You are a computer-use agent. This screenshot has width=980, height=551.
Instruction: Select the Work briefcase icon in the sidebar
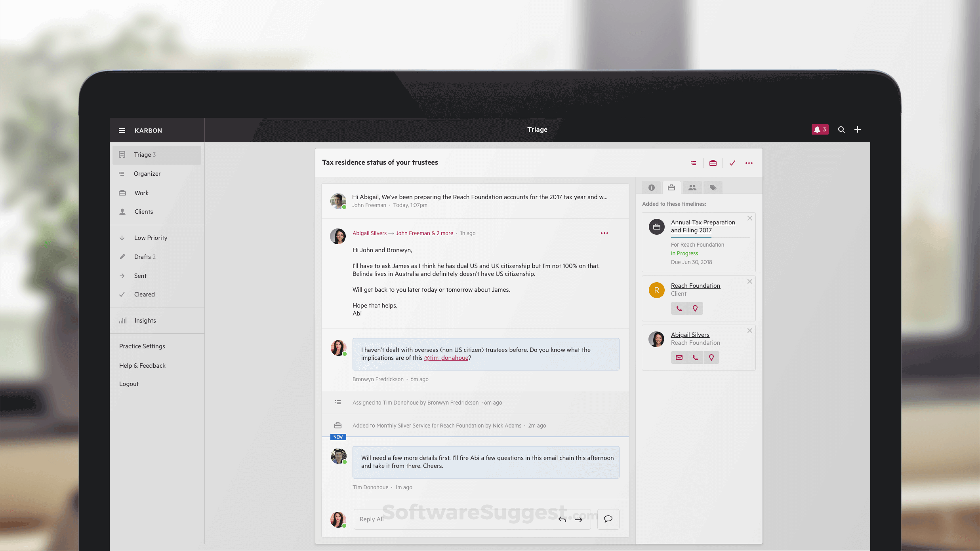click(123, 193)
